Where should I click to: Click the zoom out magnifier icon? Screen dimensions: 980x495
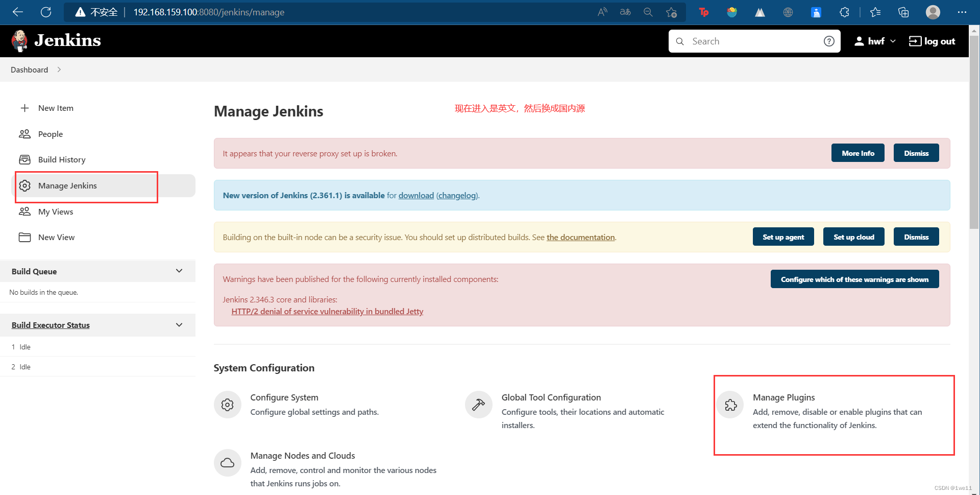(648, 12)
